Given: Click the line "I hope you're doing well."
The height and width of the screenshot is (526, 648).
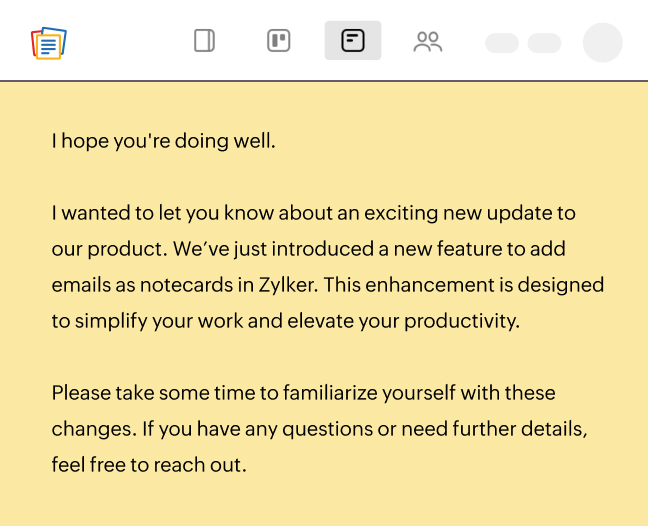Looking at the screenshot, I should (163, 141).
